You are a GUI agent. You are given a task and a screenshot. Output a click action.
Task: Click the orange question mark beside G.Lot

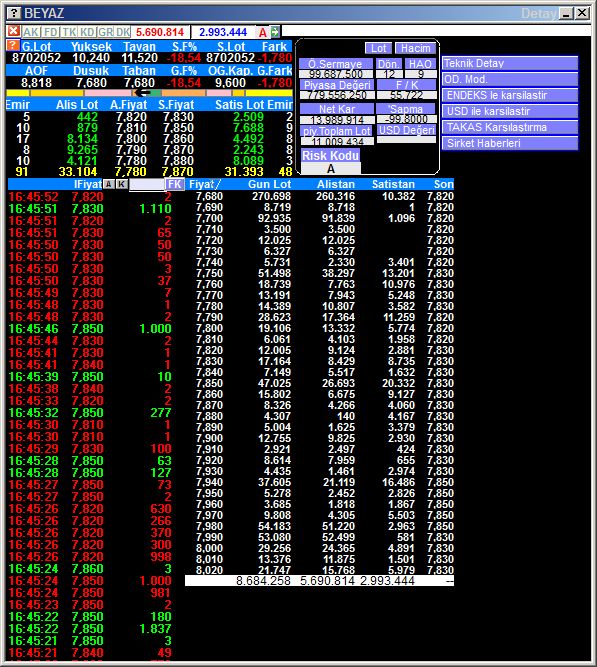pos(13,45)
